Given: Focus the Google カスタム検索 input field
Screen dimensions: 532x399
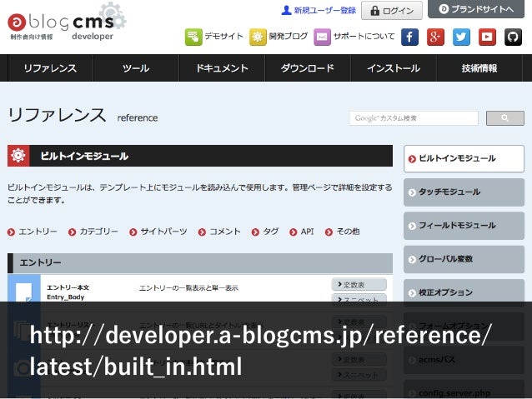Looking at the screenshot, I should click(414, 118).
